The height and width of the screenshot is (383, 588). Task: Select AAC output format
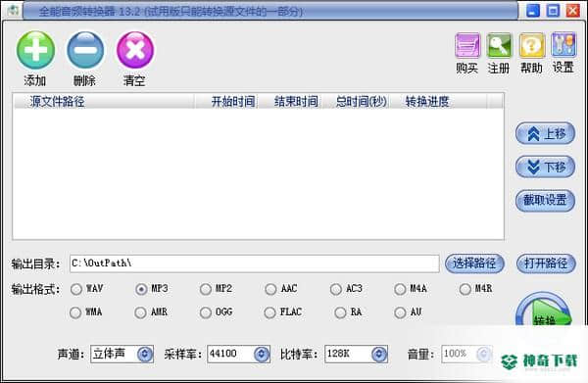(x=270, y=289)
